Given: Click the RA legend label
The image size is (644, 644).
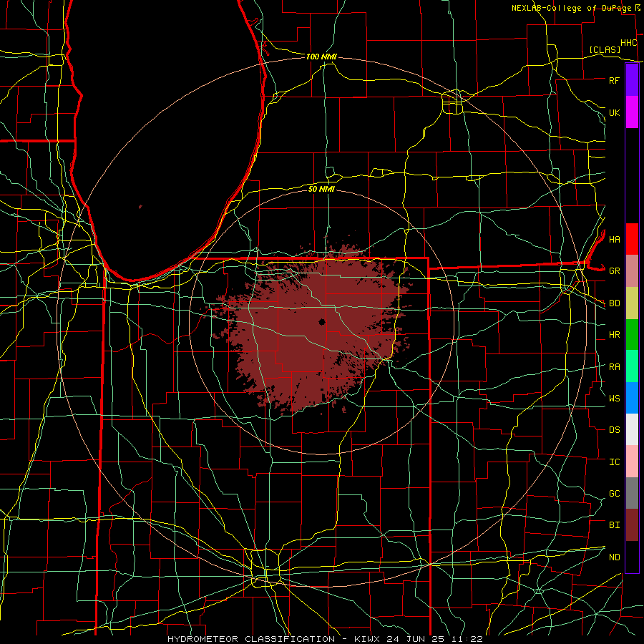Looking at the screenshot, I should pyautogui.click(x=614, y=367).
